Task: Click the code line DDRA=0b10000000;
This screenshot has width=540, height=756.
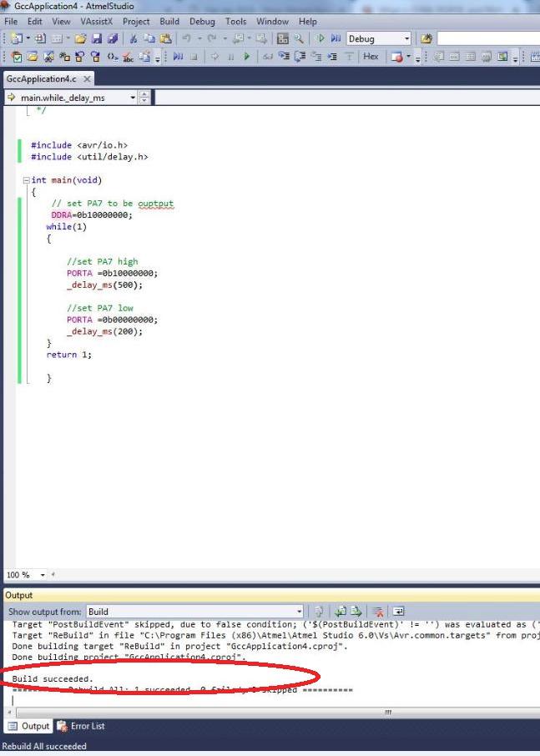Action: pyautogui.click(x=92, y=215)
